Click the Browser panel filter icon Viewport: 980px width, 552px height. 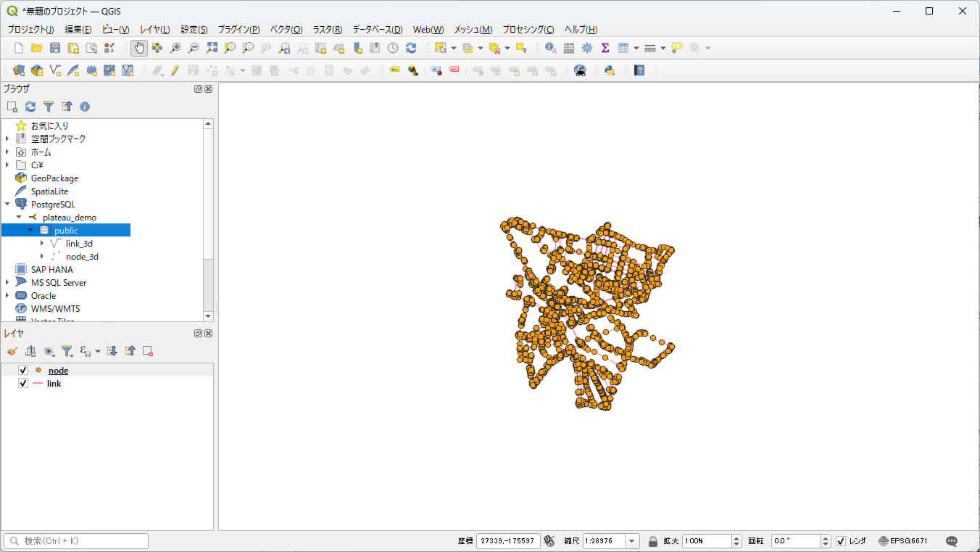(x=49, y=107)
